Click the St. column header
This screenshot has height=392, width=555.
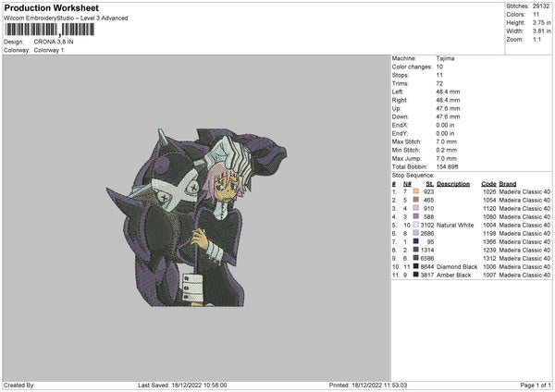pyautogui.click(x=430, y=184)
